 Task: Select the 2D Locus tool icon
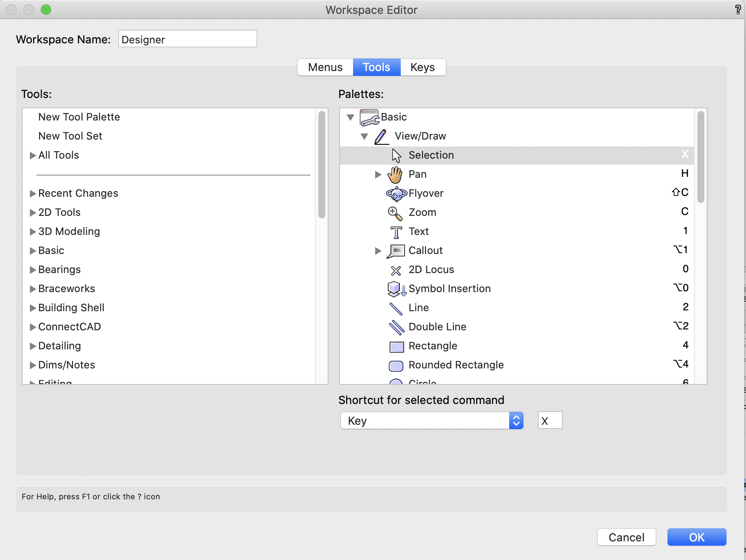396,270
